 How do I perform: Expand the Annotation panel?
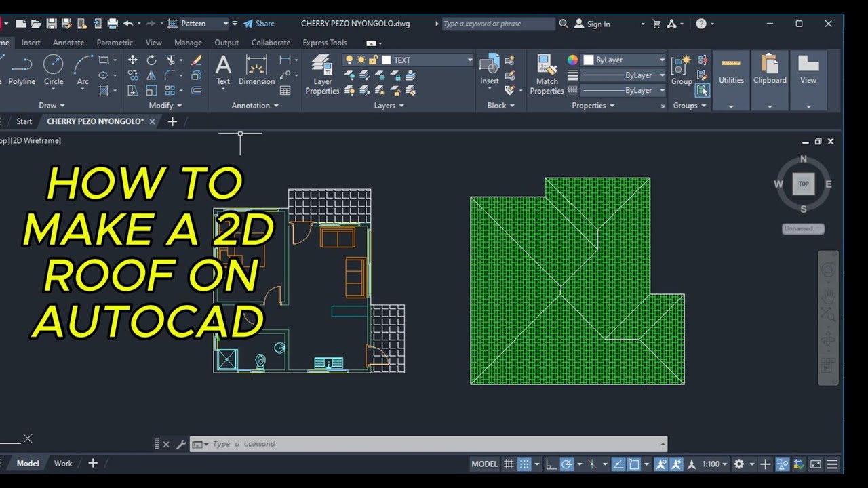pos(255,106)
